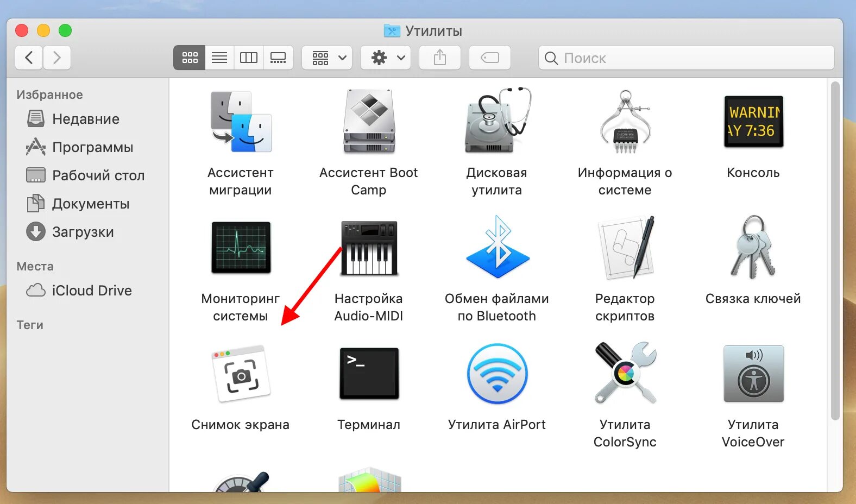Select Утилита ColorSync icon
This screenshot has width=856, height=504.
coord(626,374)
